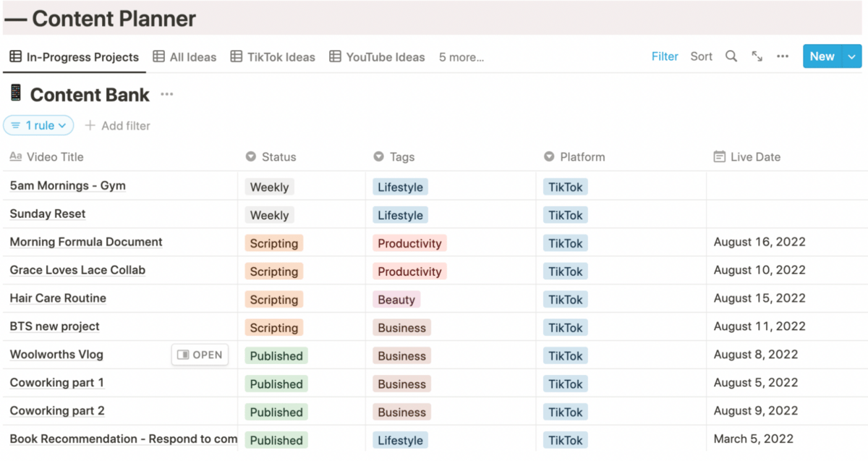Screen dimensions: 868x461
Task: Click the Tags column header
Action: click(401, 157)
